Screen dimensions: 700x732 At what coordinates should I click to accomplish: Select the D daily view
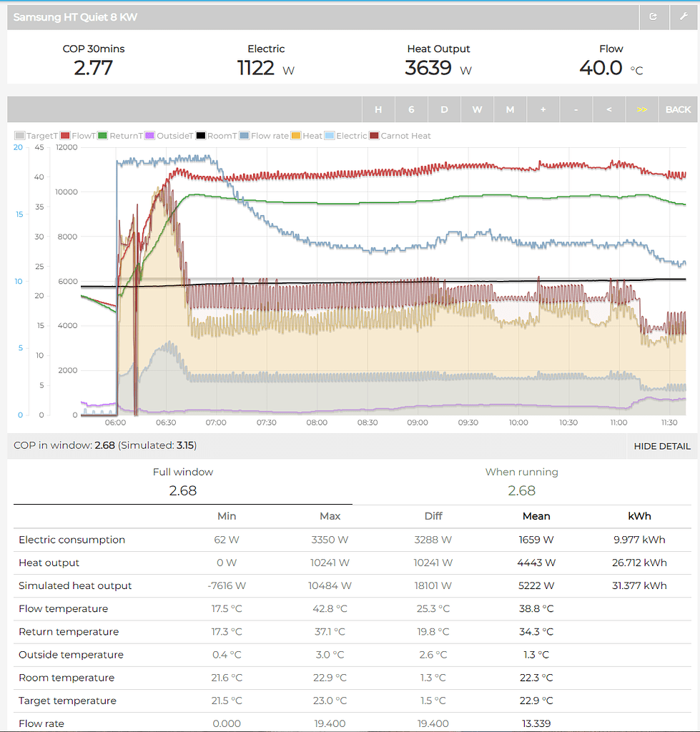point(444,109)
